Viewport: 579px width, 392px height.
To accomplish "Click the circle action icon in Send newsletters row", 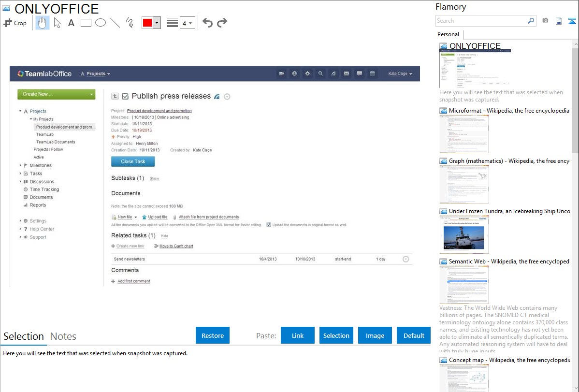I will coord(405,259).
